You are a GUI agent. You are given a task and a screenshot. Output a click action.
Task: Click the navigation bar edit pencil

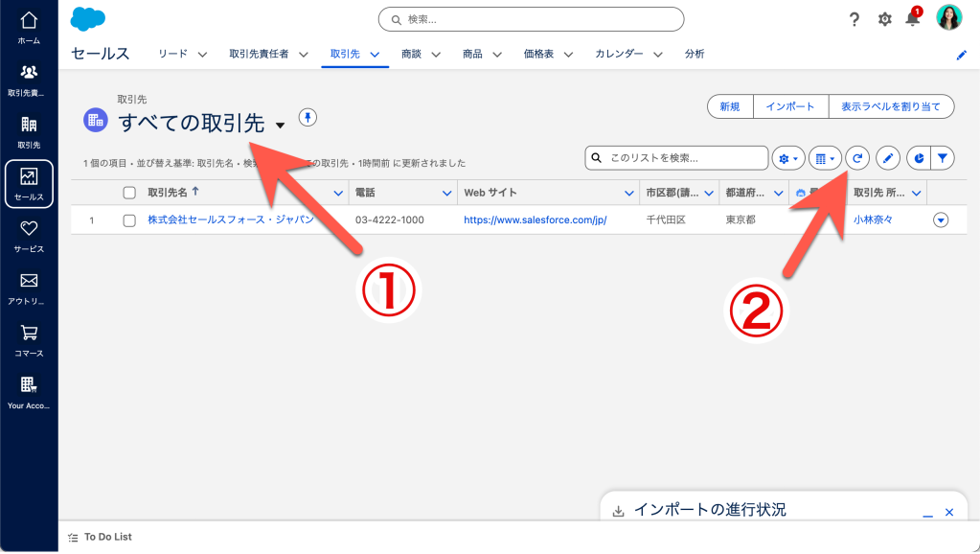[961, 55]
